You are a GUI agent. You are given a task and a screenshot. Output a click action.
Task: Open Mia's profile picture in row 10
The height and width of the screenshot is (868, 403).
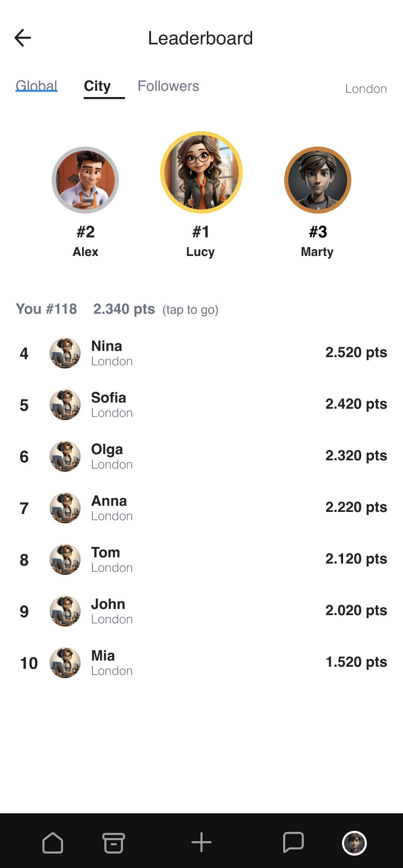pyautogui.click(x=65, y=663)
